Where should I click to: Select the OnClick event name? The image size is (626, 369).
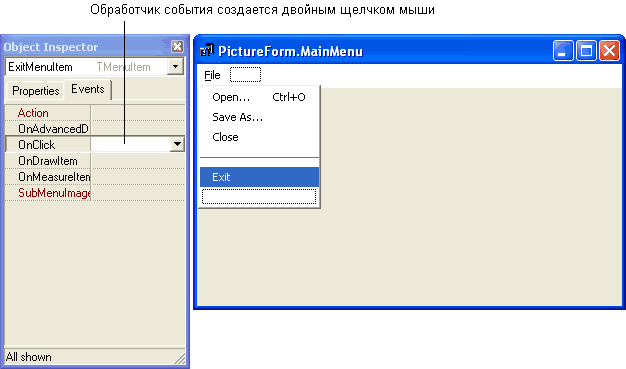click(x=37, y=145)
